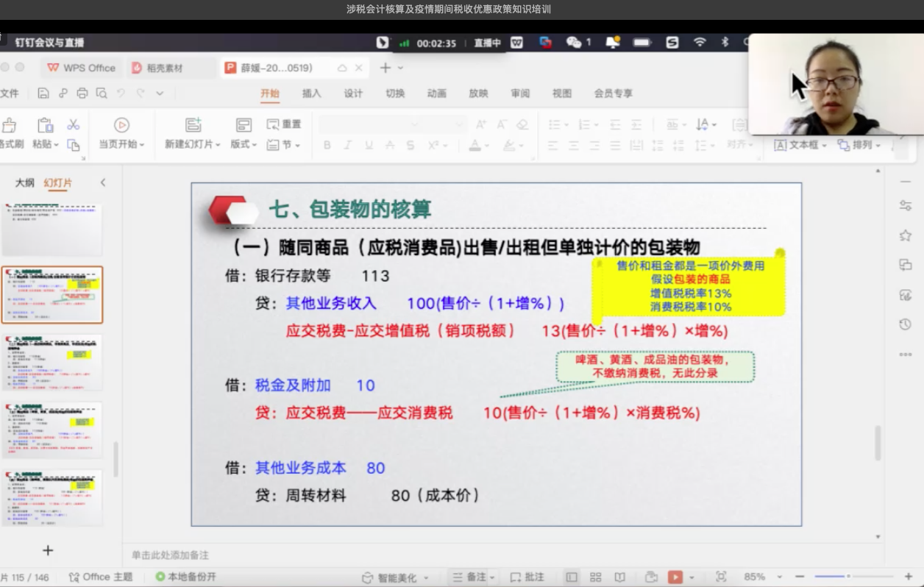924x587 pixels.
Task: Open slide sorter view in status bar
Action: point(596,577)
